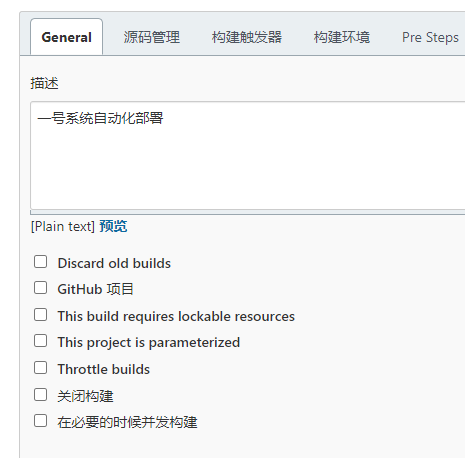This screenshot has width=465, height=458.
Task: Click the Discard old builds label
Action: [x=114, y=263]
